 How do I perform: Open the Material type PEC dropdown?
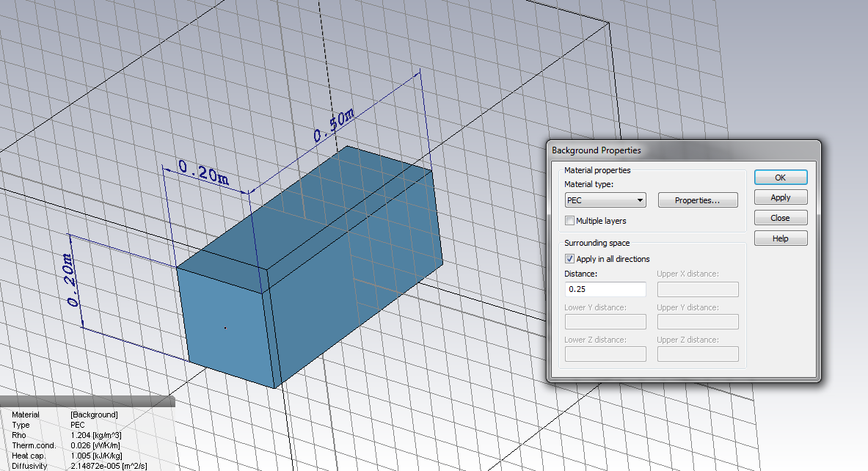(605, 200)
